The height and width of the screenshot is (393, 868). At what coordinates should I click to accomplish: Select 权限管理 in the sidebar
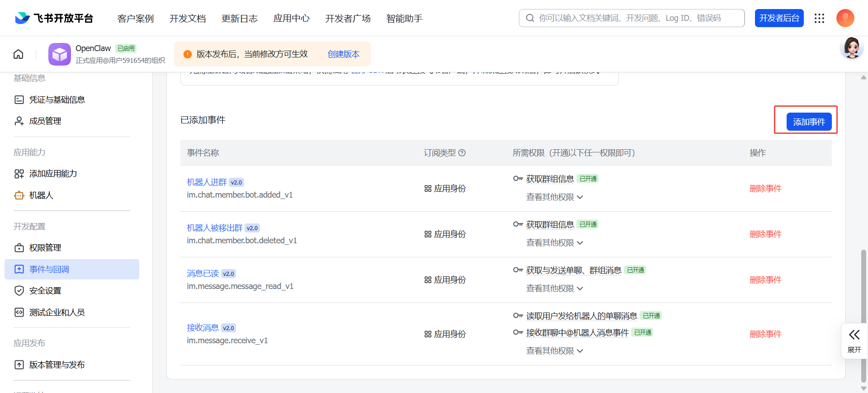(x=45, y=248)
